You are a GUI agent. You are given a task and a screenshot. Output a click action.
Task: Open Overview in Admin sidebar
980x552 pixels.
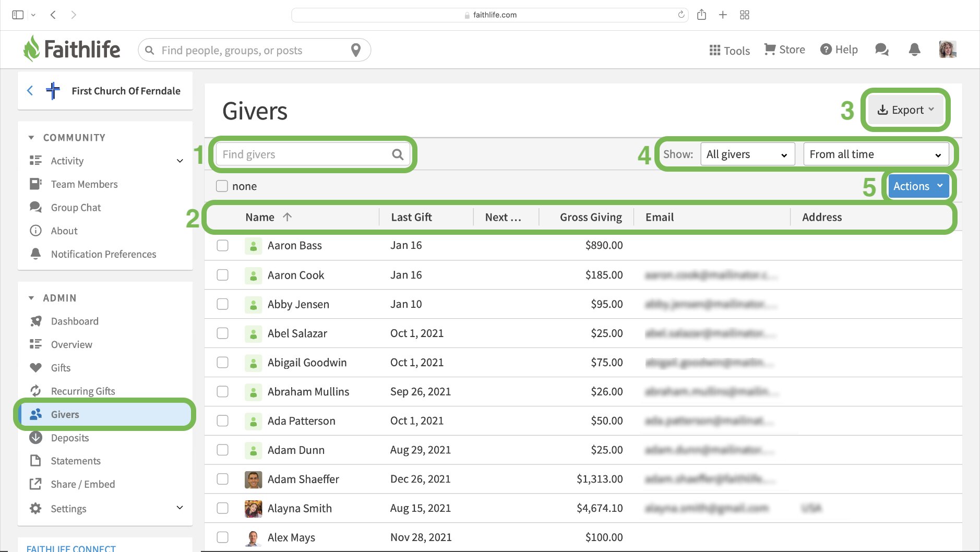click(71, 344)
